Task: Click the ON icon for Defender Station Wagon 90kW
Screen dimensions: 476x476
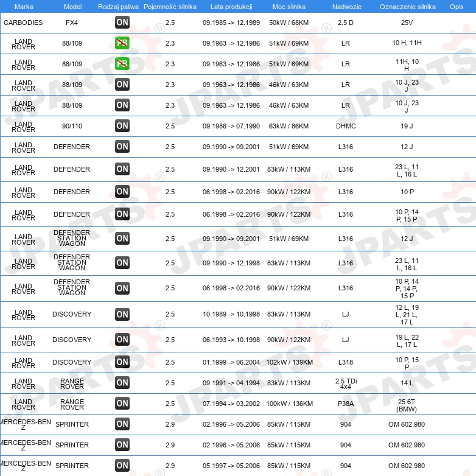Action: pos(122,288)
